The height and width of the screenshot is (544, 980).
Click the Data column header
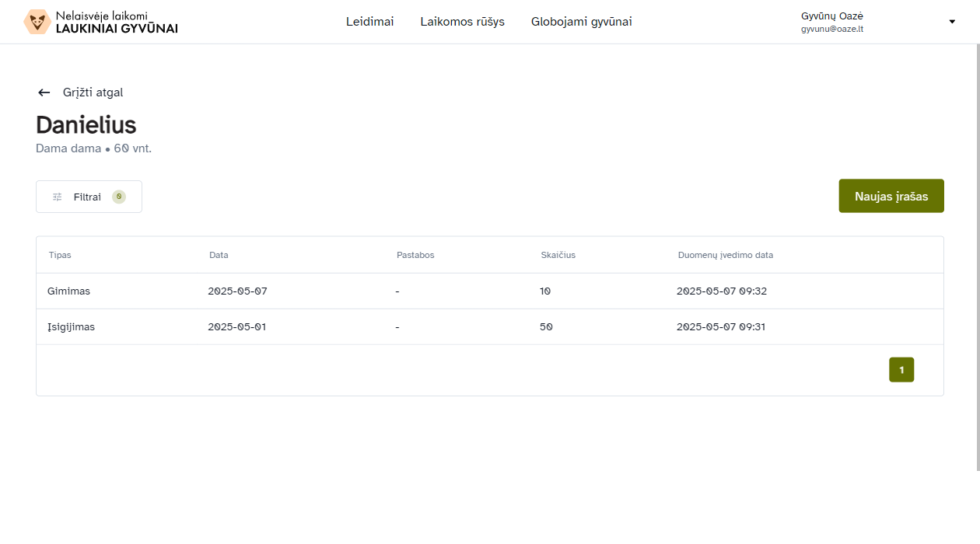(x=219, y=255)
